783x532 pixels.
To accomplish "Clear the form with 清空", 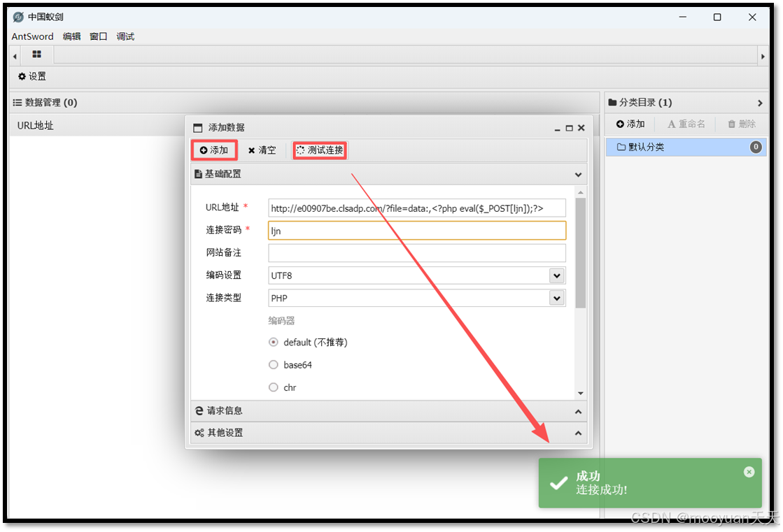I will click(262, 150).
